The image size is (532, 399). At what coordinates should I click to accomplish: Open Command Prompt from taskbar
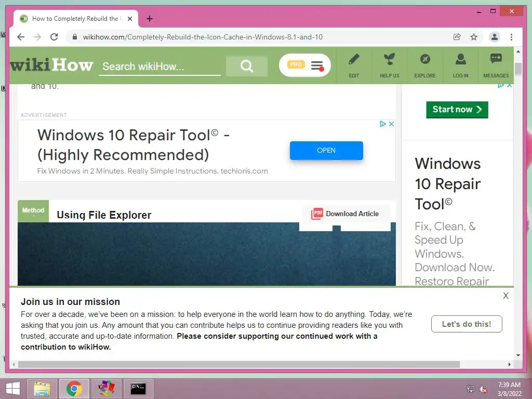point(138,389)
